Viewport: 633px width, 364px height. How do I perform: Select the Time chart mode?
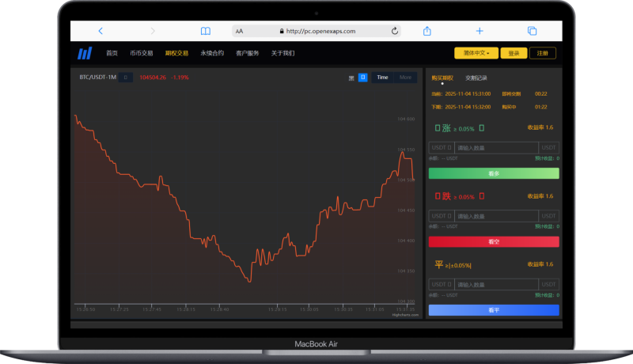click(x=383, y=78)
